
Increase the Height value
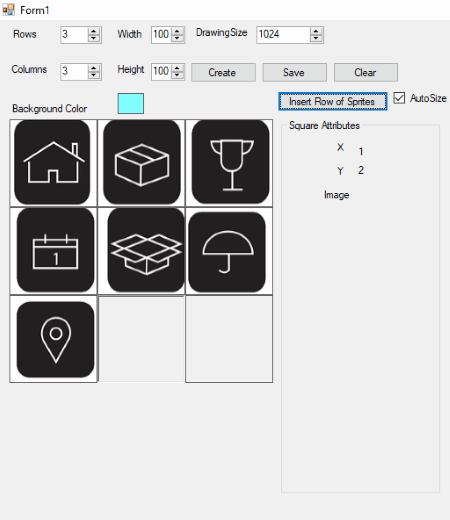coord(177,68)
